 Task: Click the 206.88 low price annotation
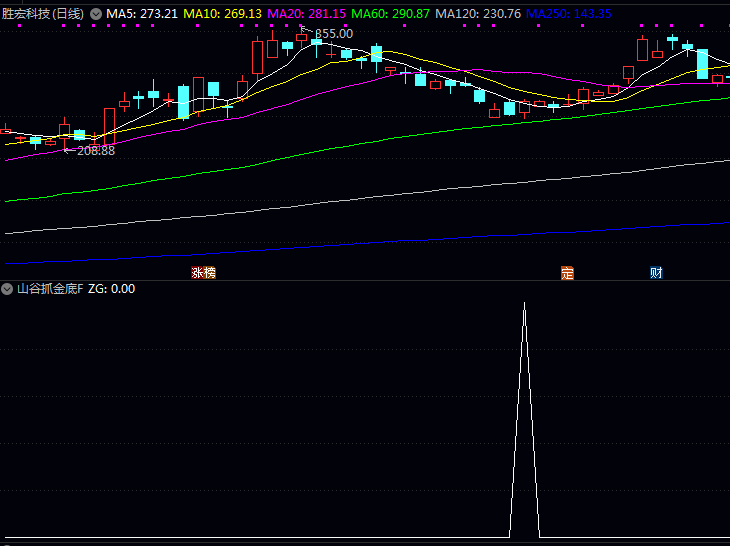tap(95, 150)
